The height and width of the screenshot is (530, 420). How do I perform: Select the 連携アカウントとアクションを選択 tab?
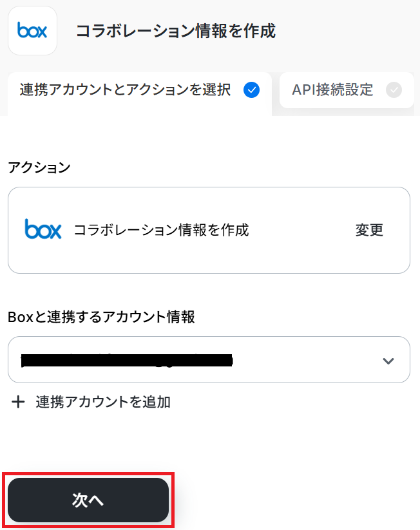click(125, 90)
